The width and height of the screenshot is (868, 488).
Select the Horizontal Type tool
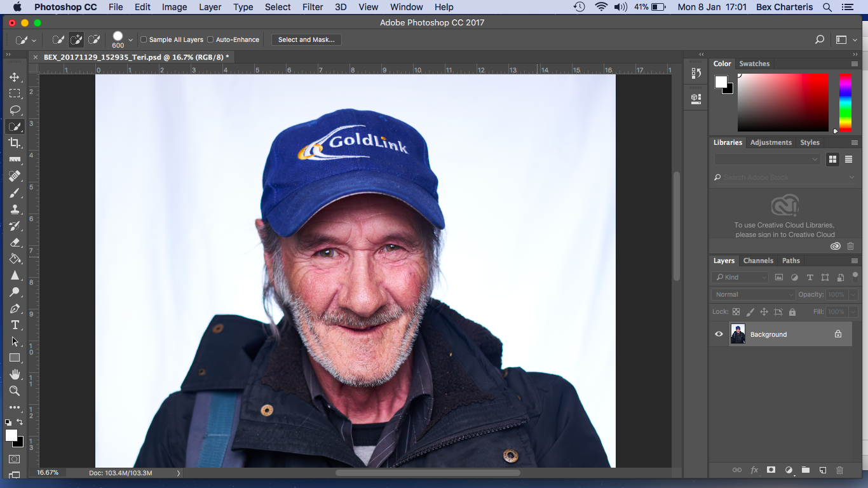(x=15, y=325)
